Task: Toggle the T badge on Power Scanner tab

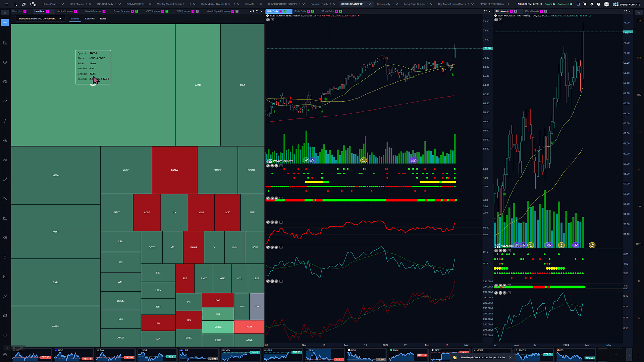Action: tap(137, 11)
